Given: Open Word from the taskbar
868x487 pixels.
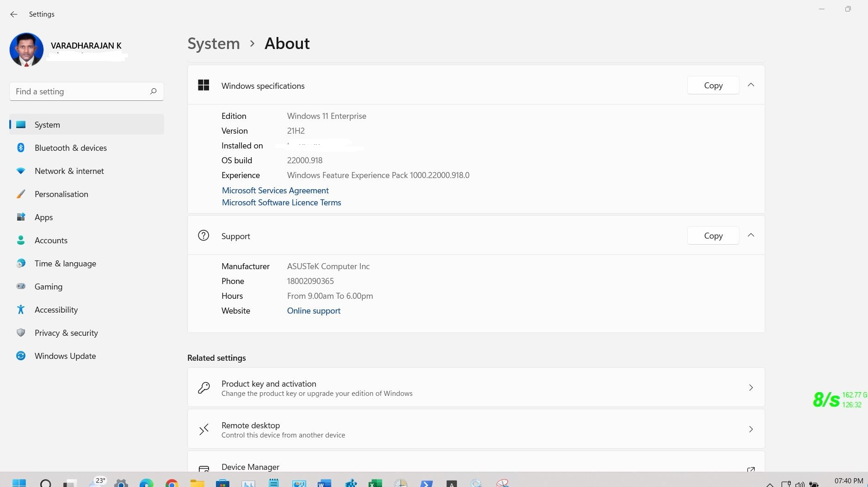Looking at the screenshot, I should 324,483.
